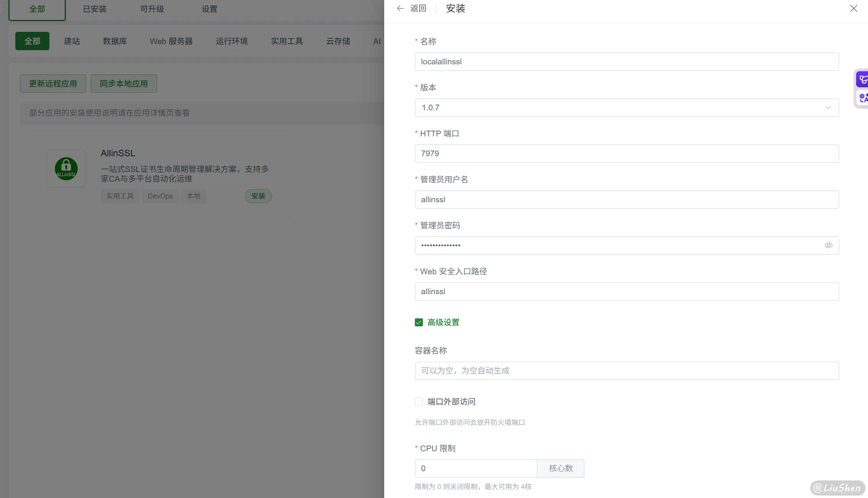Click the 安装 button on the AllinSSL card
The width and height of the screenshot is (868, 498).
click(258, 196)
